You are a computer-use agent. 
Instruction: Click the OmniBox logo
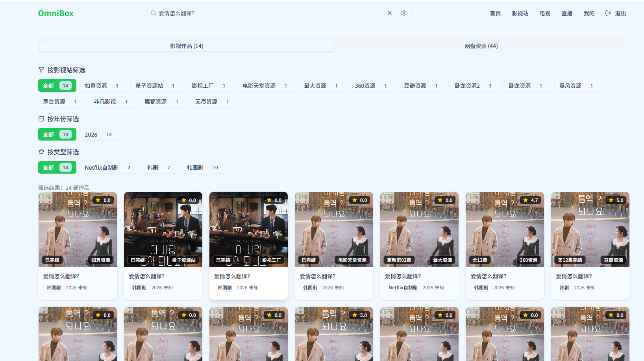coord(56,13)
